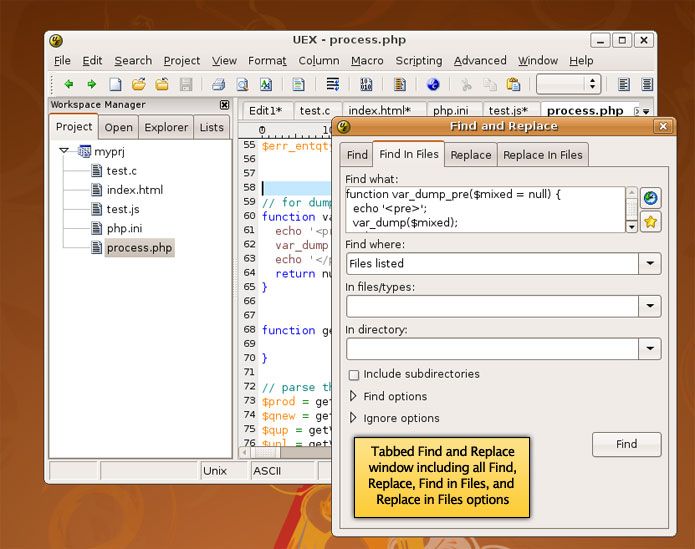The width and height of the screenshot is (695, 549).
Task: Open the Column menu
Action: 319,61
